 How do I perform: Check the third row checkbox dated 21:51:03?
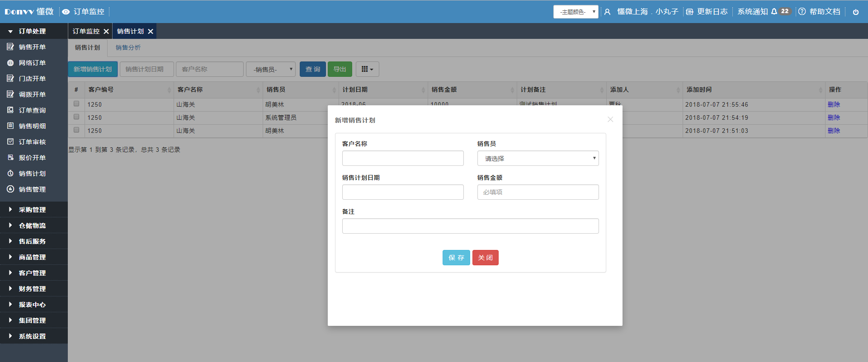[76, 130]
